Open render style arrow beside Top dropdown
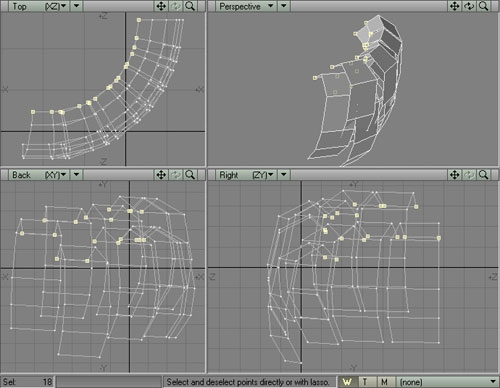 [77, 6]
